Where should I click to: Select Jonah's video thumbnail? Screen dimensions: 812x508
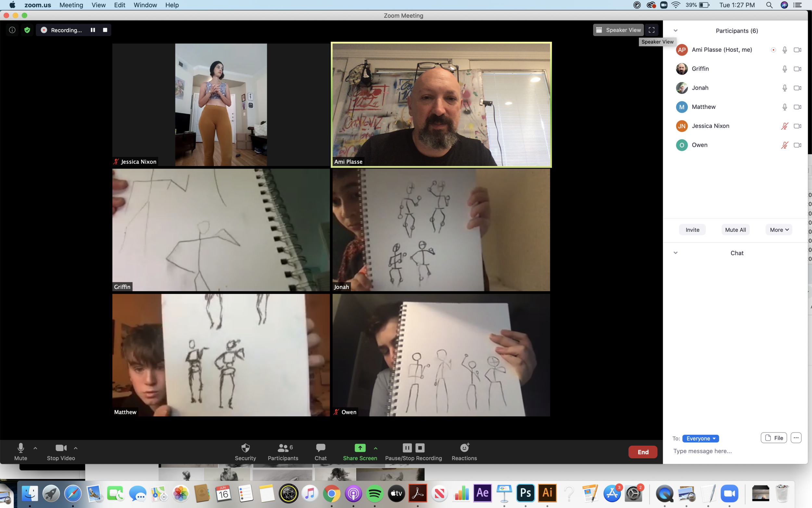click(x=441, y=230)
